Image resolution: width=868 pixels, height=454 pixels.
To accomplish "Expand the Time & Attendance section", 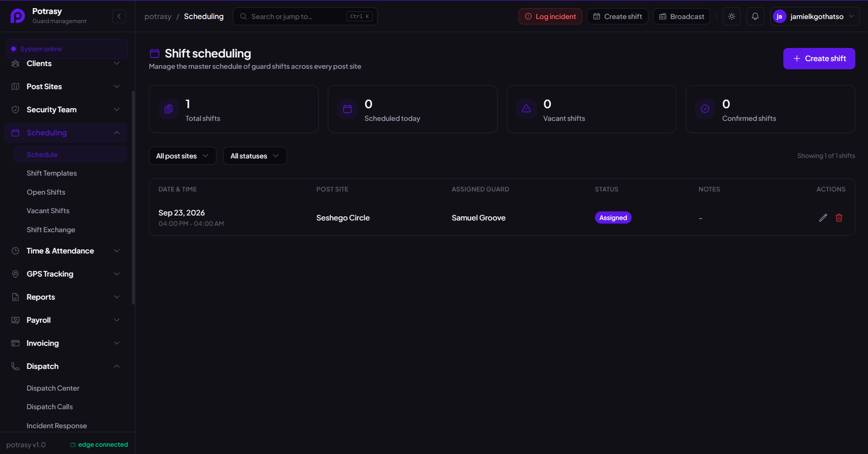I will pos(66,251).
